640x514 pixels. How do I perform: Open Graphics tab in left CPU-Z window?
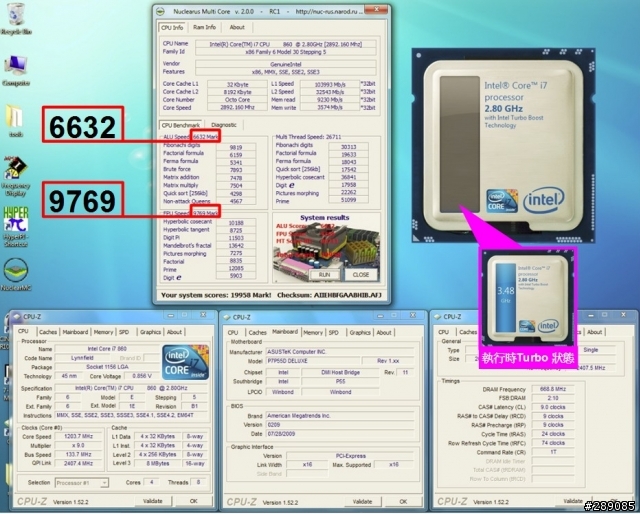point(151,332)
